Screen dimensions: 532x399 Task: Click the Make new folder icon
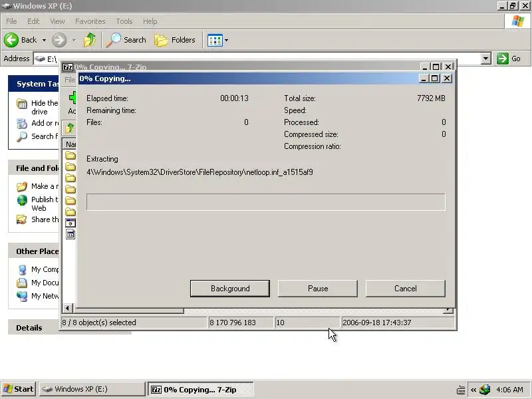(x=22, y=186)
